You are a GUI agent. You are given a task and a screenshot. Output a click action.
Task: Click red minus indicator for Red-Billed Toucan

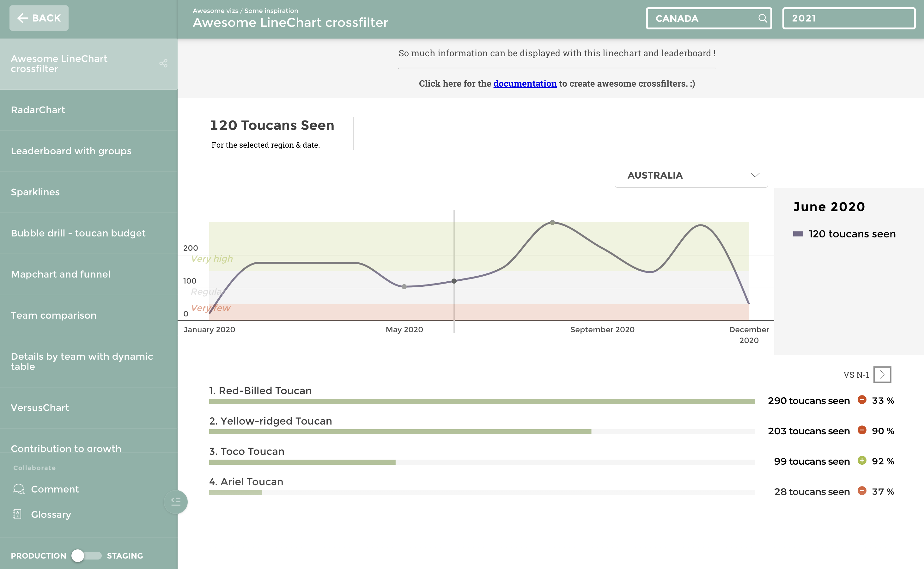pyautogui.click(x=862, y=400)
